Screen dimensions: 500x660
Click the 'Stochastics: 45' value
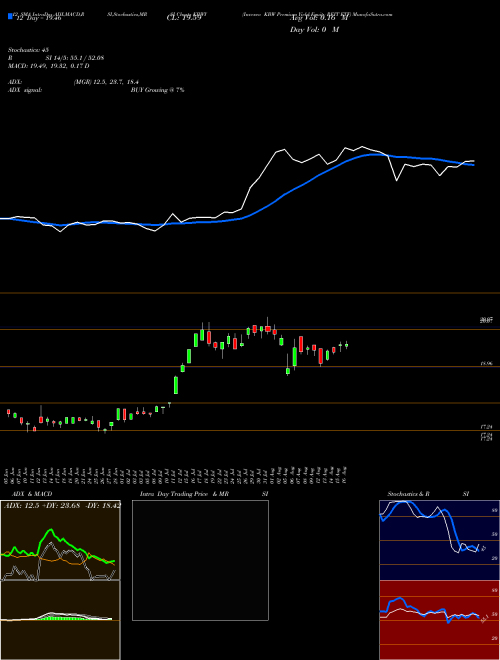tap(28, 50)
